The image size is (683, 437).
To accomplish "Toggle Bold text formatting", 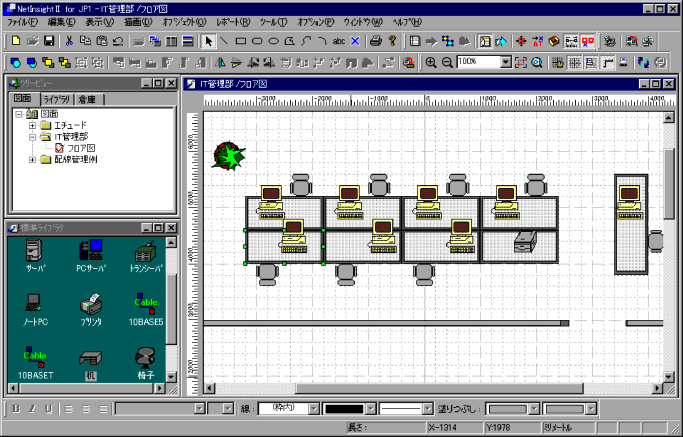I will coord(16,408).
